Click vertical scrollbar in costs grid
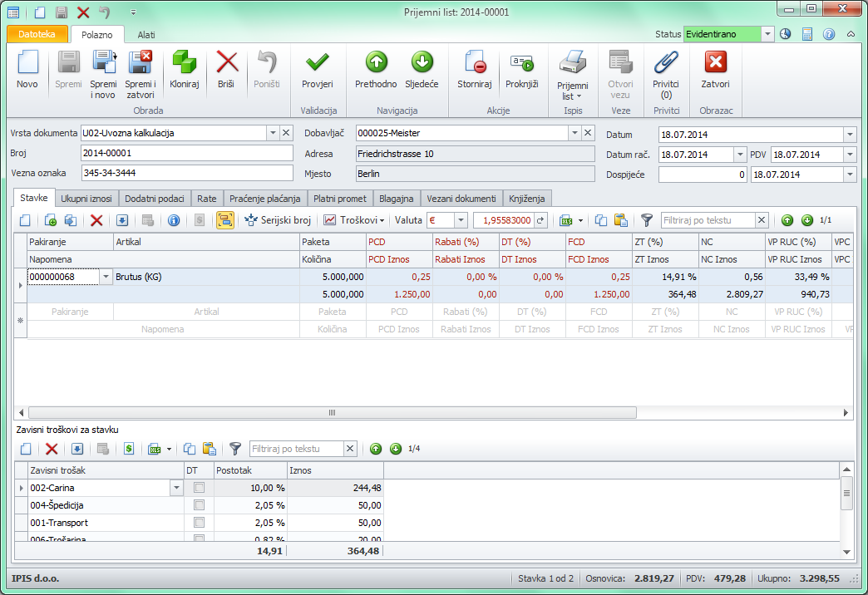This screenshot has height=595, width=868. click(x=846, y=493)
